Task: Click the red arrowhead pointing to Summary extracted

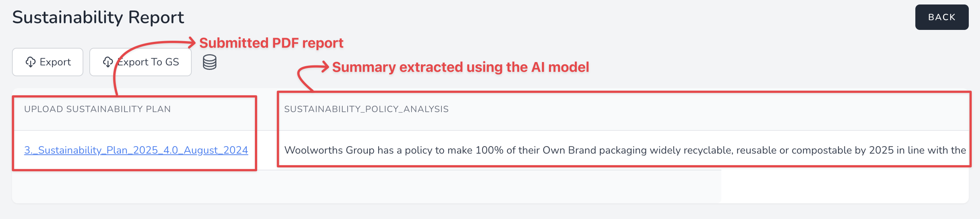Action: [324, 67]
